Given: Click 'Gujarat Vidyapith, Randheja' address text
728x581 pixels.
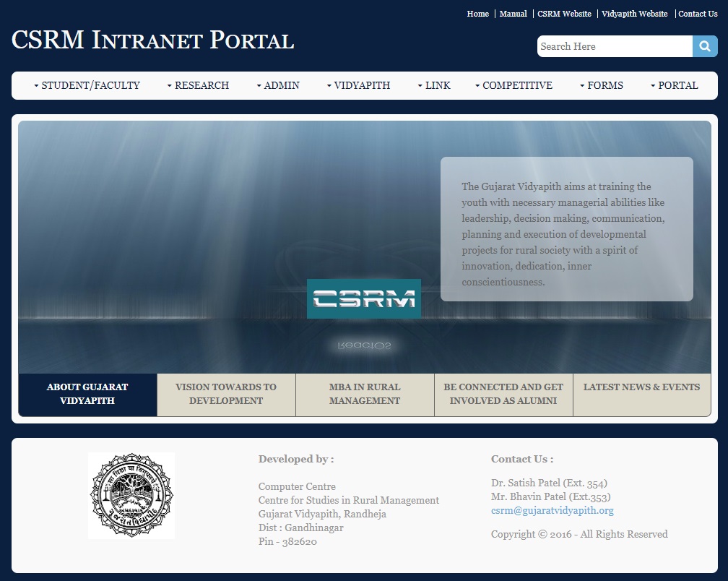Looking at the screenshot, I should [x=322, y=514].
